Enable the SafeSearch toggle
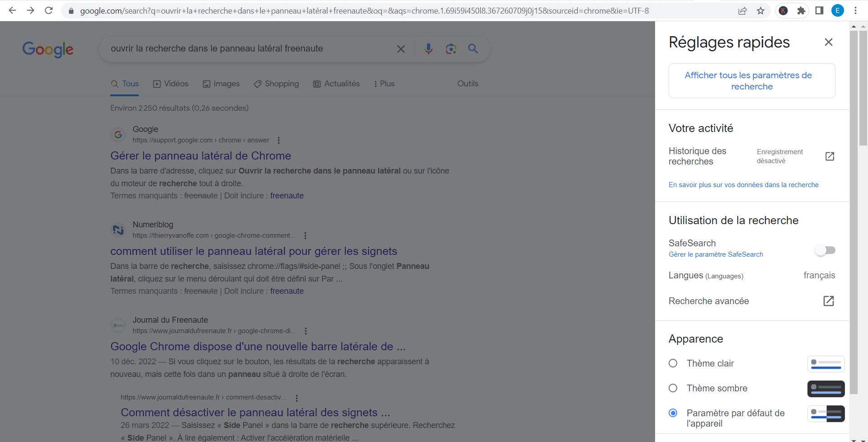This screenshot has height=442, width=868. point(825,250)
